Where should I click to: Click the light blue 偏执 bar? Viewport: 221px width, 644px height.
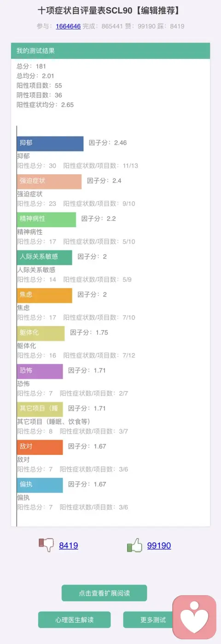(40, 486)
